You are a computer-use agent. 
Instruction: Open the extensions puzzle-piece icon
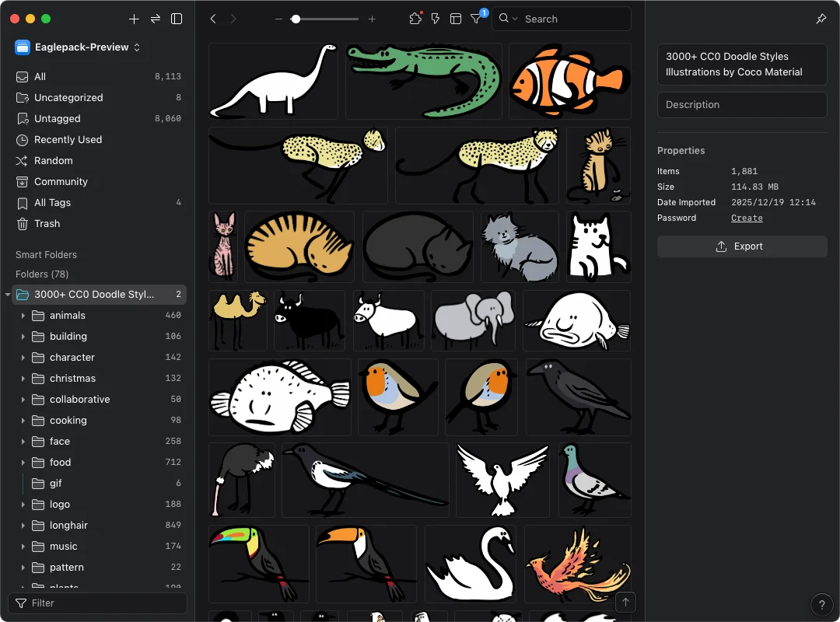point(415,19)
